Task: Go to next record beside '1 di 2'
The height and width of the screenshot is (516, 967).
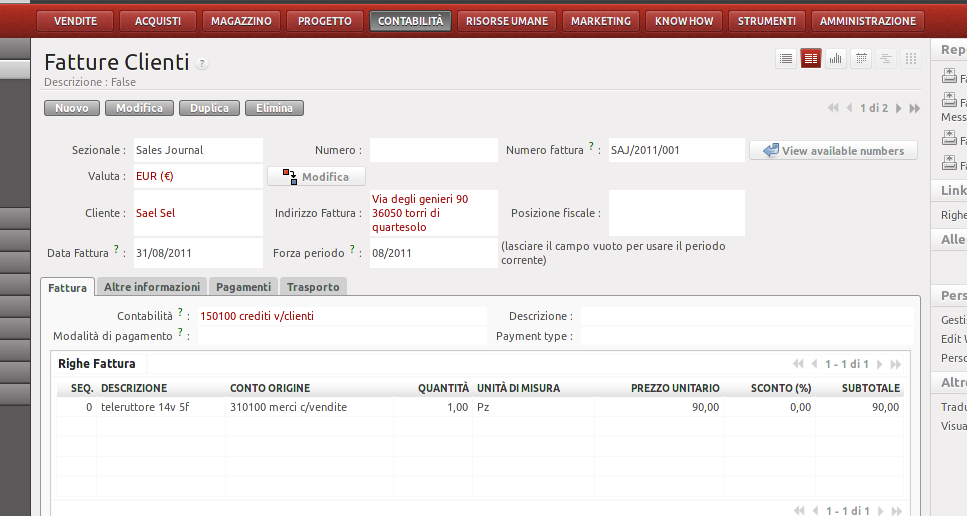Action: pyautogui.click(x=899, y=108)
